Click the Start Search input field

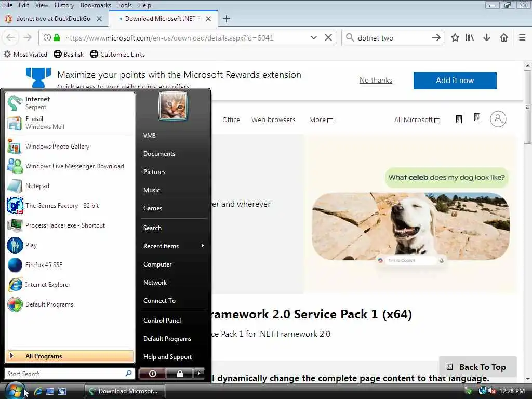[x=69, y=374]
